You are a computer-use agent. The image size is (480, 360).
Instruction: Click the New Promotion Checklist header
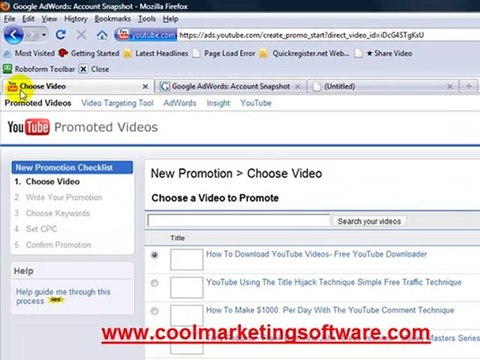[x=72, y=167]
